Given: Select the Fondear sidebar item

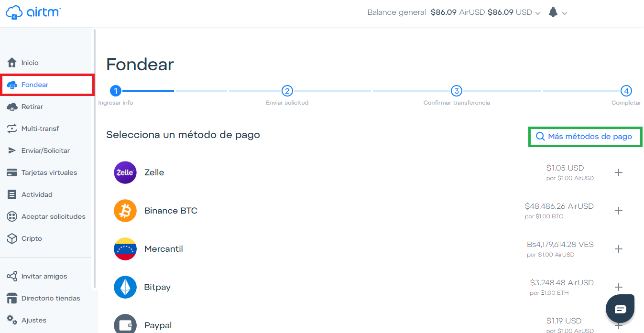Looking at the screenshot, I should coord(47,85).
